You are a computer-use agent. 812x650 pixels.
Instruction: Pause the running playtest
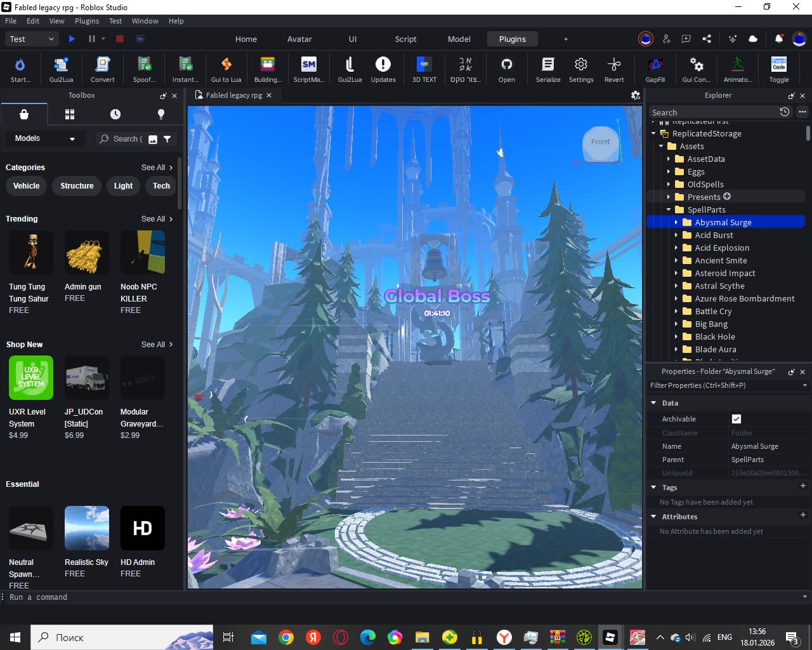(91, 39)
